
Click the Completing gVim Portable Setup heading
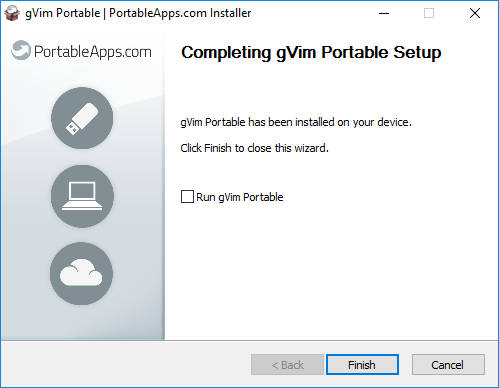[x=311, y=53]
